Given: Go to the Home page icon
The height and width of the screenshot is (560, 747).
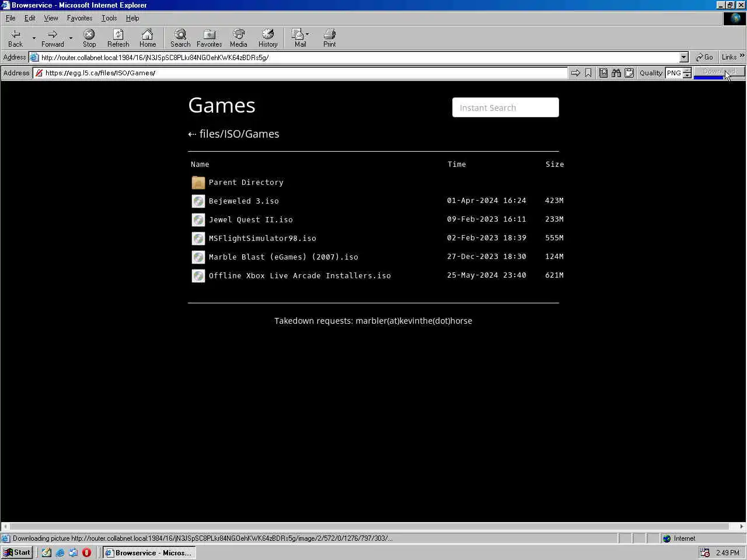Looking at the screenshot, I should [148, 38].
